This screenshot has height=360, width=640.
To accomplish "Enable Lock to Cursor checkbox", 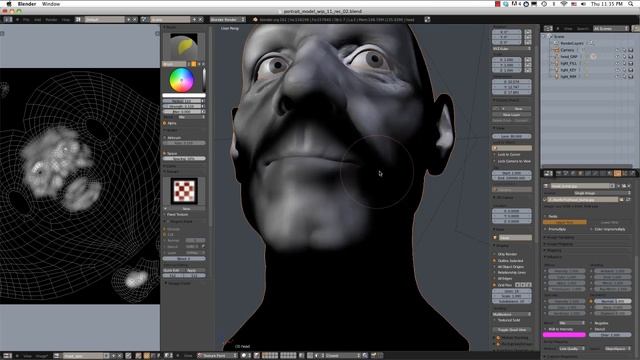I will point(495,155).
